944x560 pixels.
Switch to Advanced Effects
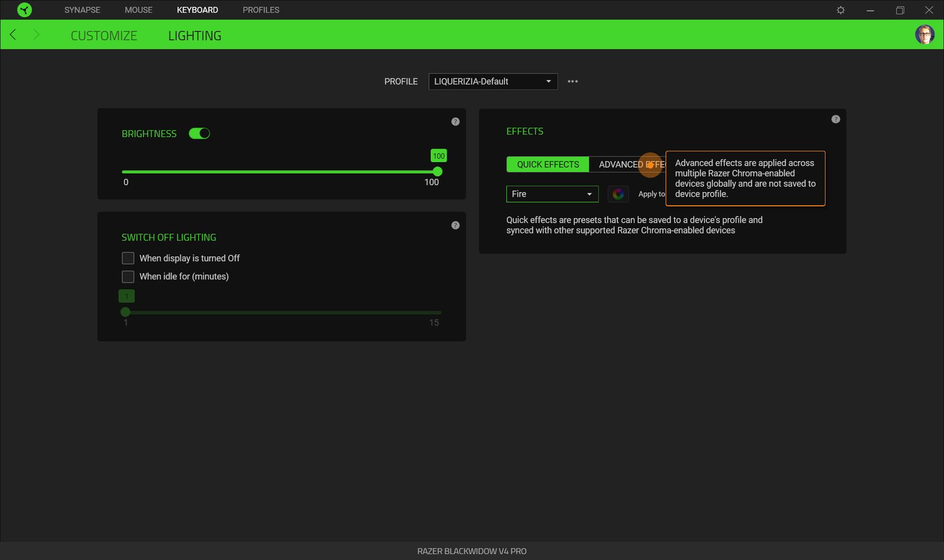(x=628, y=164)
